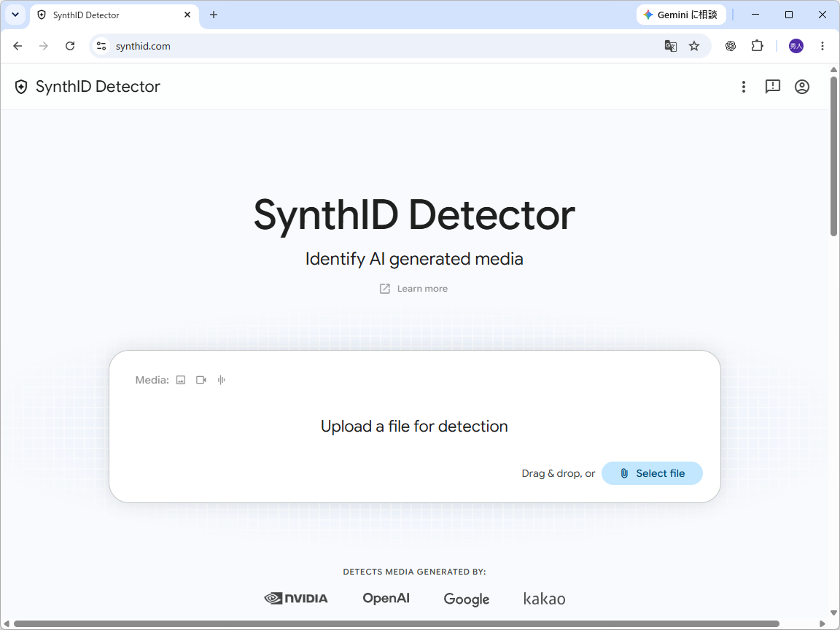Click the 'Media:' label
Image resolution: width=840 pixels, height=630 pixels.
152,381
